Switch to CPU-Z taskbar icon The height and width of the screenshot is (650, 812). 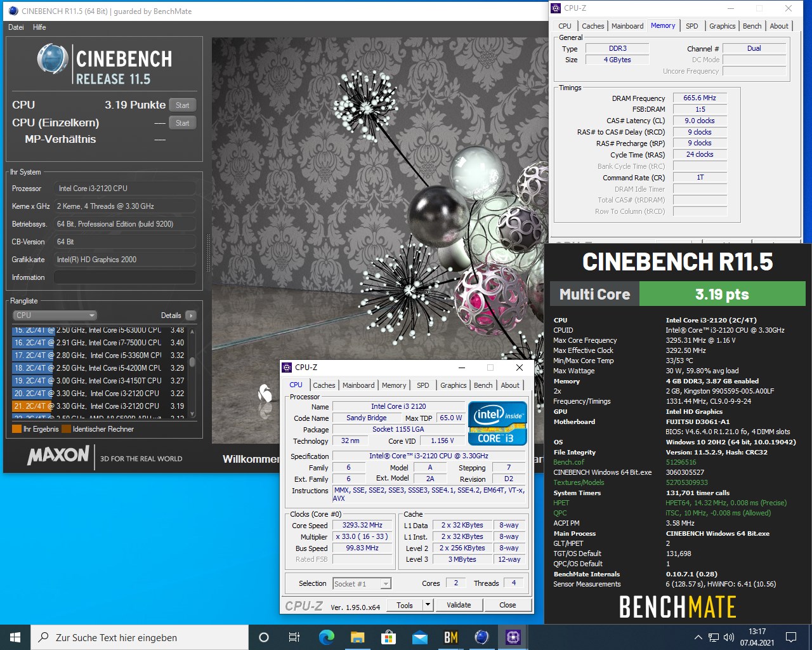[x=513, y=637]
